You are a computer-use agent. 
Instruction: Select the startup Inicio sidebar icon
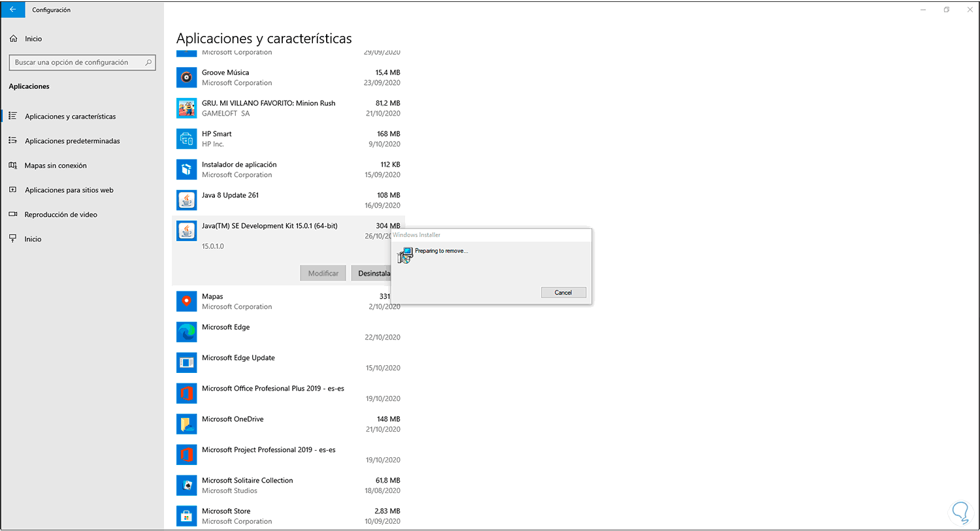point(12,239)
